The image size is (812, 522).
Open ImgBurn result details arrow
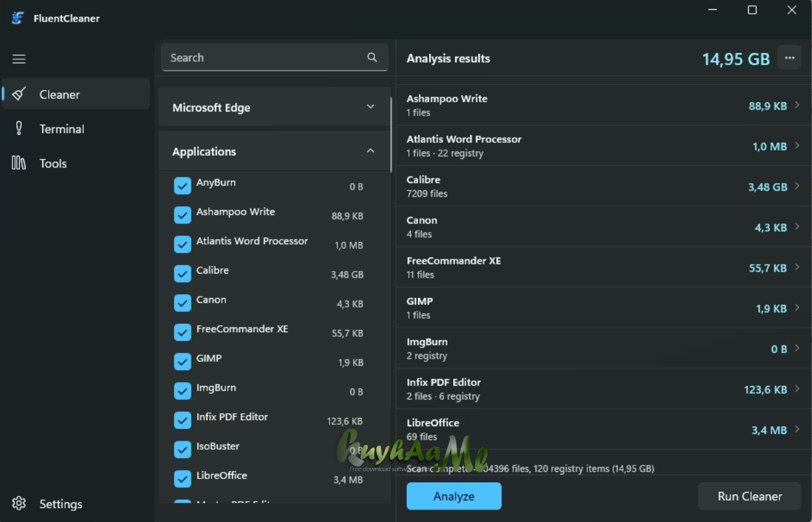pyautogui.click(x=797, y=348)
